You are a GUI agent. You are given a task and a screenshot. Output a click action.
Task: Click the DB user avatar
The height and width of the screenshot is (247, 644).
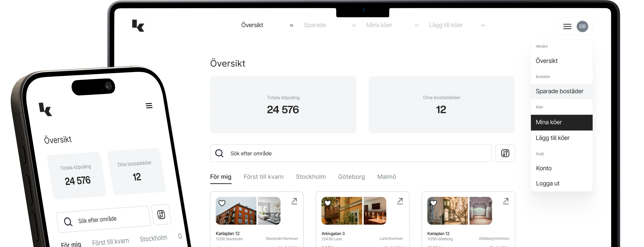click(x=582, y=26)
